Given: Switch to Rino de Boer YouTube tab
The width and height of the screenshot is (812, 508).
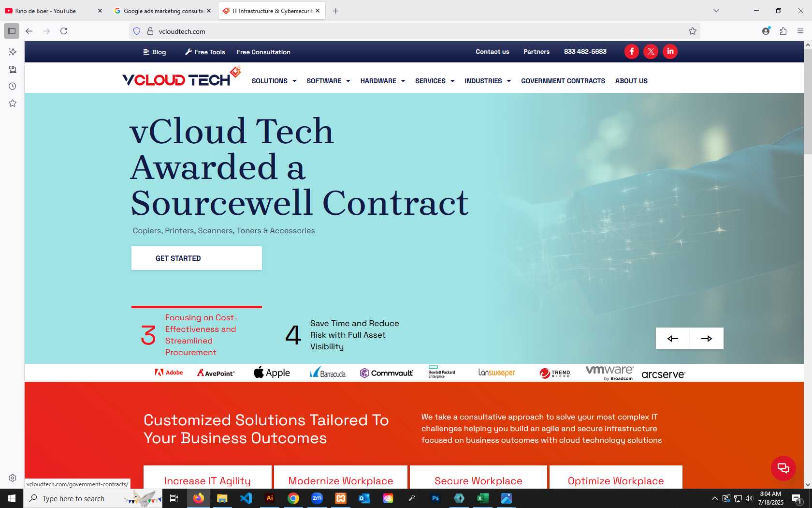Looking at the screenshot, I should pyautogui.click(x=53, y=11).
